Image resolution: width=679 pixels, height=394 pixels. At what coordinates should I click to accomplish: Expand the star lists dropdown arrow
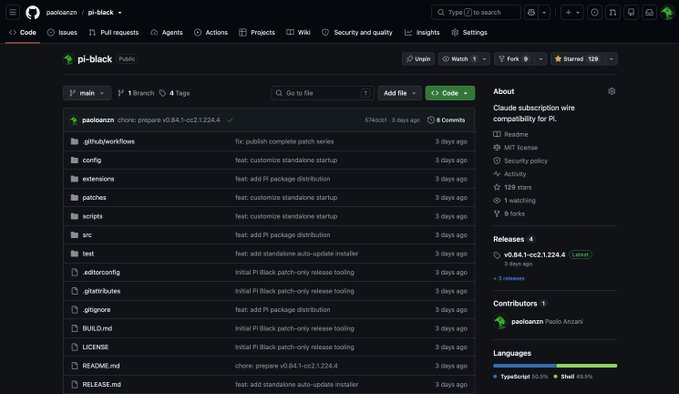point(611,59)
